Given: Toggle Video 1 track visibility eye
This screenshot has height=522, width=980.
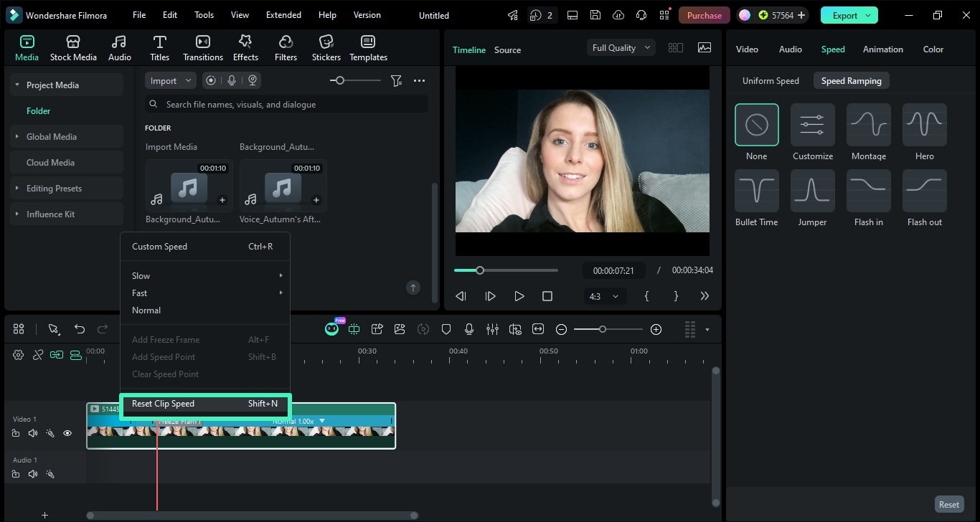Looking at the screenshot, I should point(67,433).
